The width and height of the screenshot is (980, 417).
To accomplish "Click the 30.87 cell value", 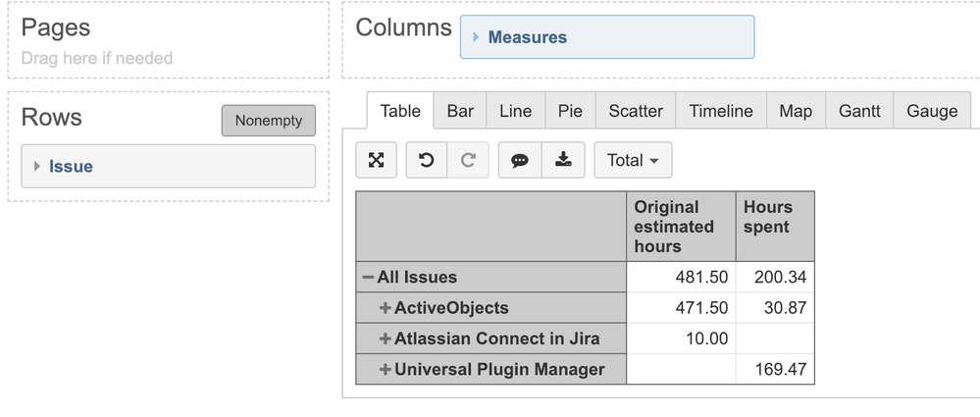I will click(785, 307).
